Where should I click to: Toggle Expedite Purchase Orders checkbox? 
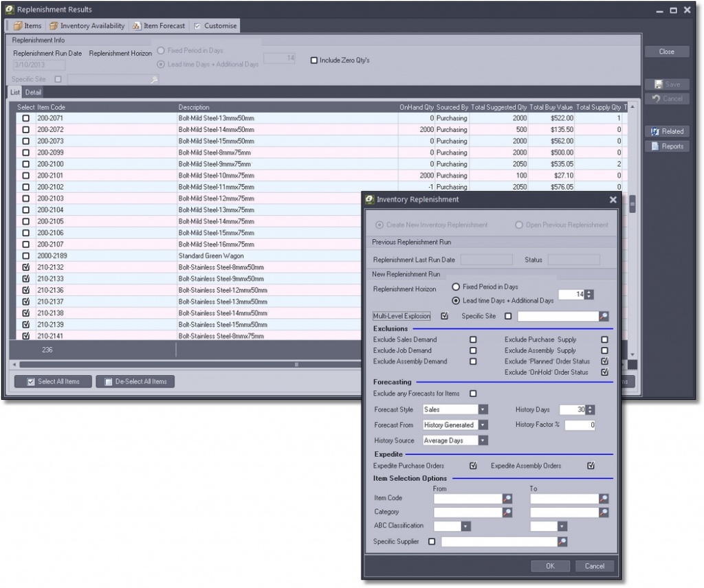point(473,466)
